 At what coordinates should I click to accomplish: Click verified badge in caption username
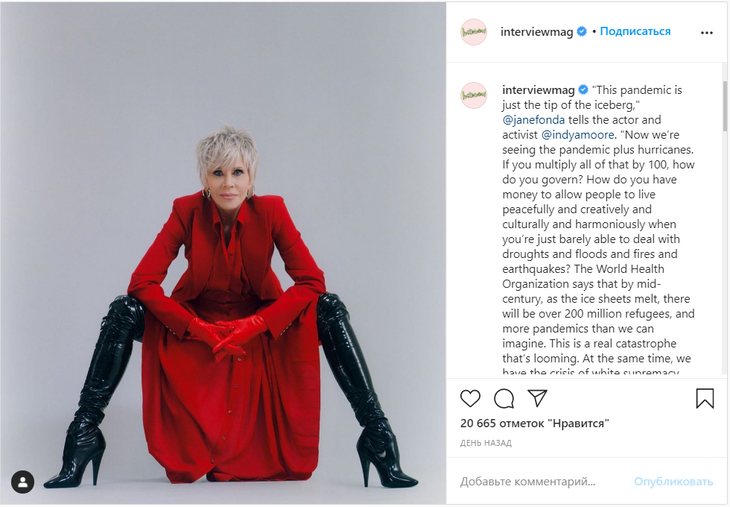point(583,89)
